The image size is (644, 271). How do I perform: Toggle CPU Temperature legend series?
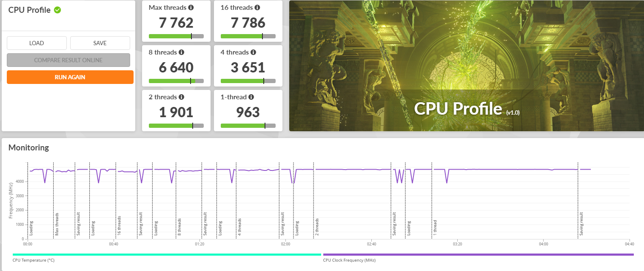click(x=167, y=257)
